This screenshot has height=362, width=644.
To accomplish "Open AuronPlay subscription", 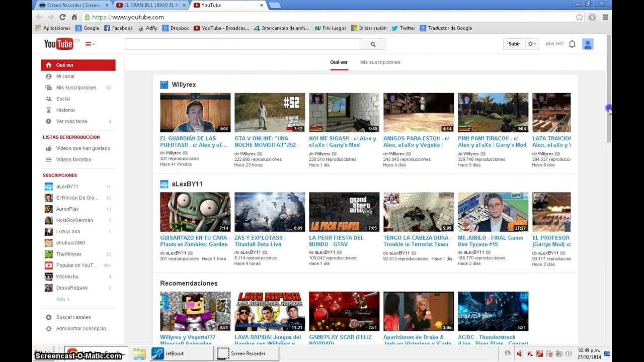I will (78, 209).
